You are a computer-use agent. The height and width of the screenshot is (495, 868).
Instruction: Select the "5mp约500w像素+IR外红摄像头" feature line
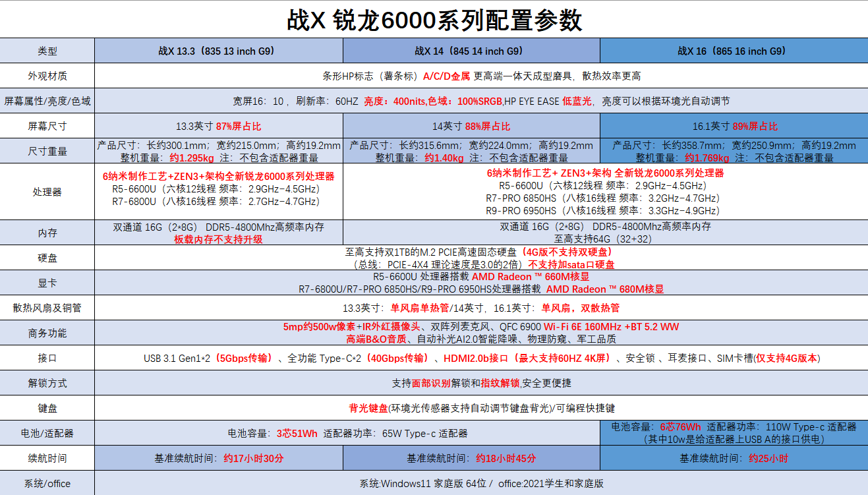click(x=351, y=327)
